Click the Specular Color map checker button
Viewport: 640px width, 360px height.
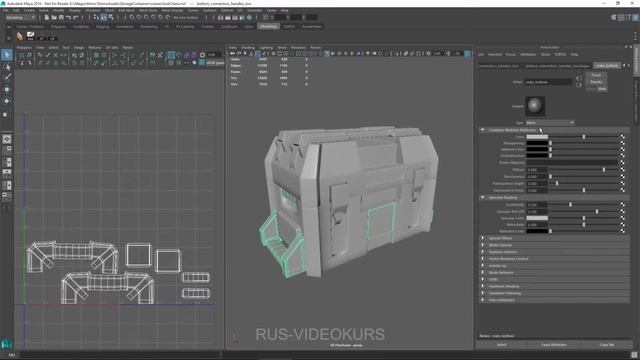[x=622, y=218]
